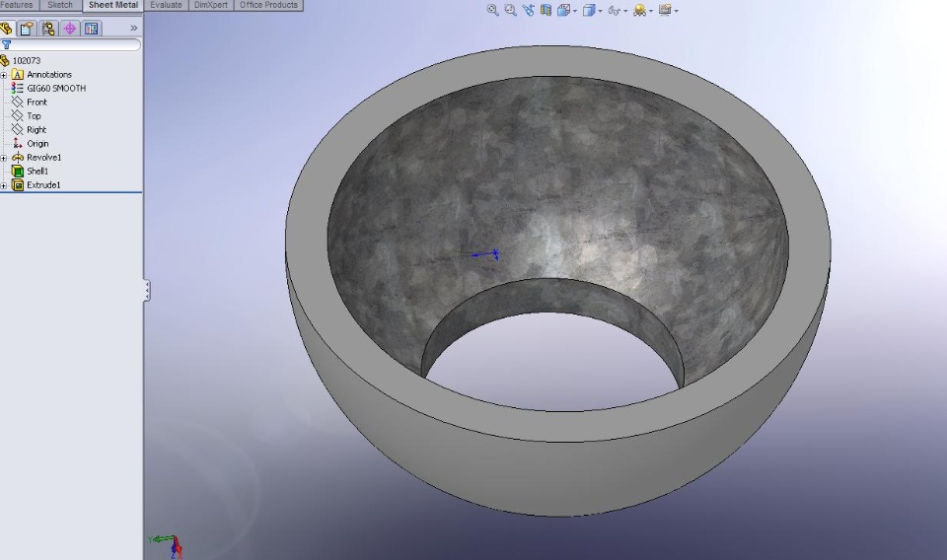Select the Extrude1 feature

pos(43,185)
